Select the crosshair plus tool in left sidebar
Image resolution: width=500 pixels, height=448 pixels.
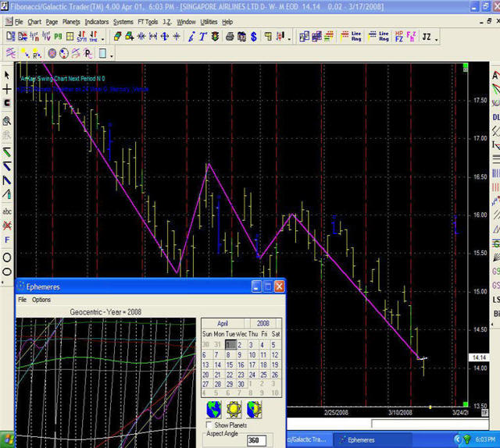pyautogui.click(x=7, y=89)
